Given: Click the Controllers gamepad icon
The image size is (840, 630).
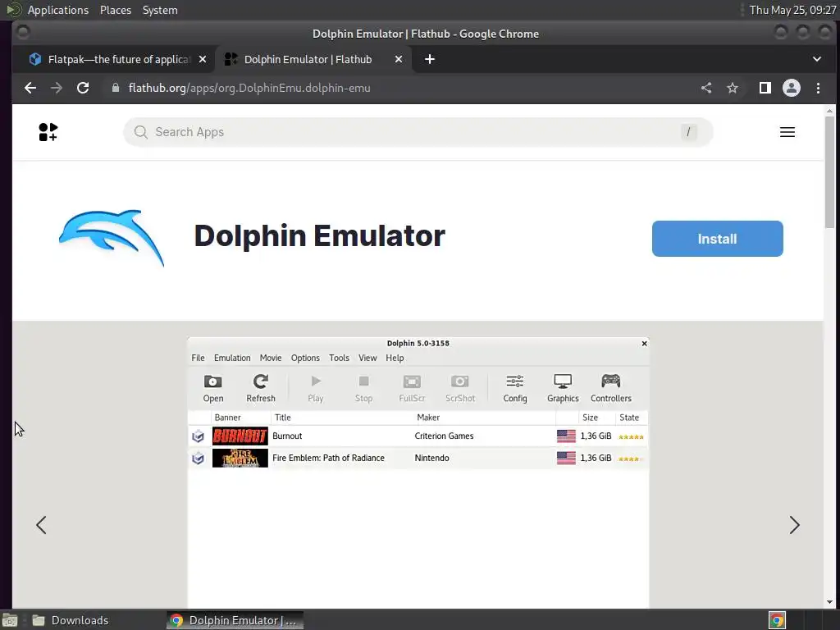Looking at the screenshot, I should 610,381.
